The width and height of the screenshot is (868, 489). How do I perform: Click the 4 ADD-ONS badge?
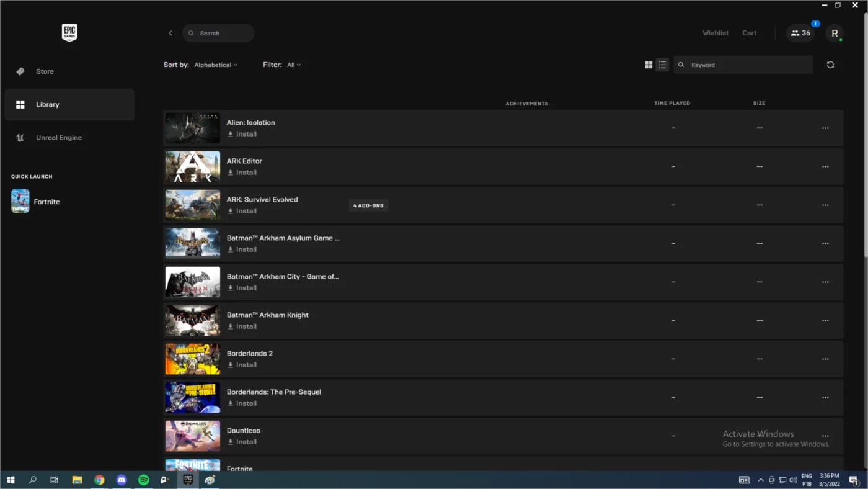(x=368, y=205)
